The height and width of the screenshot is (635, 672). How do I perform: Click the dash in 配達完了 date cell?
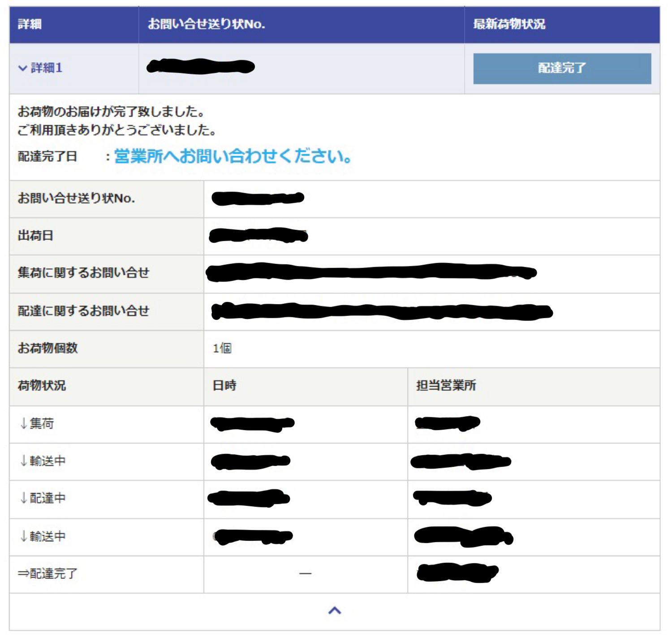[x=306, y=574]
